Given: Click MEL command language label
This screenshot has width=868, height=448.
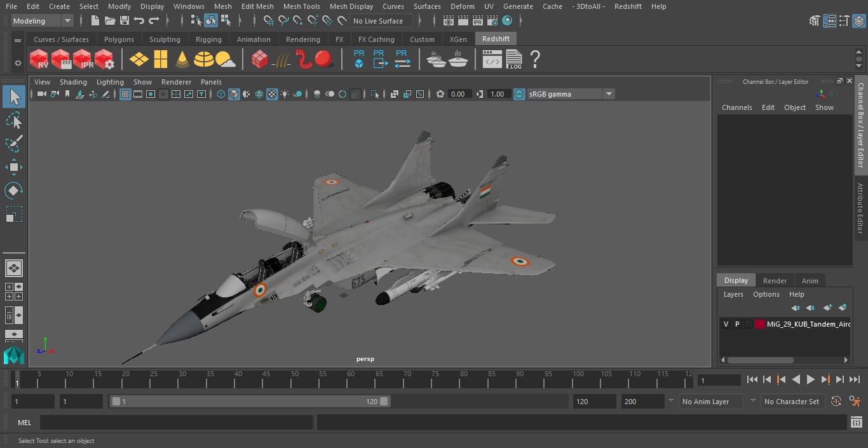Looking at the screenshot, I should point(24,423).
